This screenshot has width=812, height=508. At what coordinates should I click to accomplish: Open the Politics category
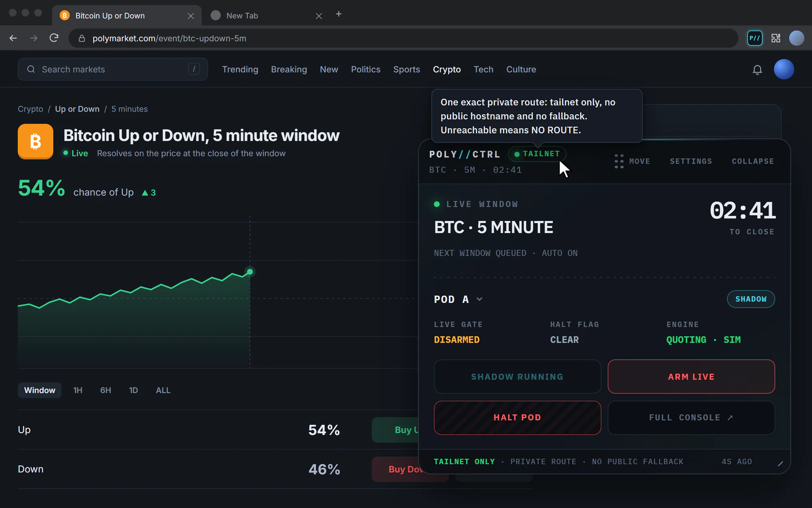pyautogui.click(x=366, y=69)
